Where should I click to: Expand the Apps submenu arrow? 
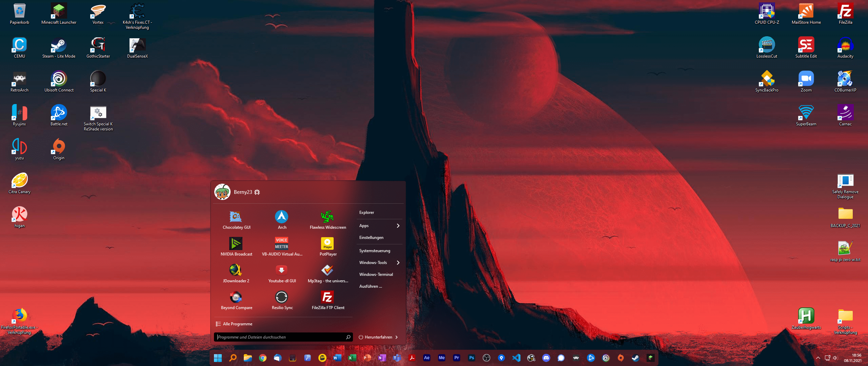click(398, 226)
